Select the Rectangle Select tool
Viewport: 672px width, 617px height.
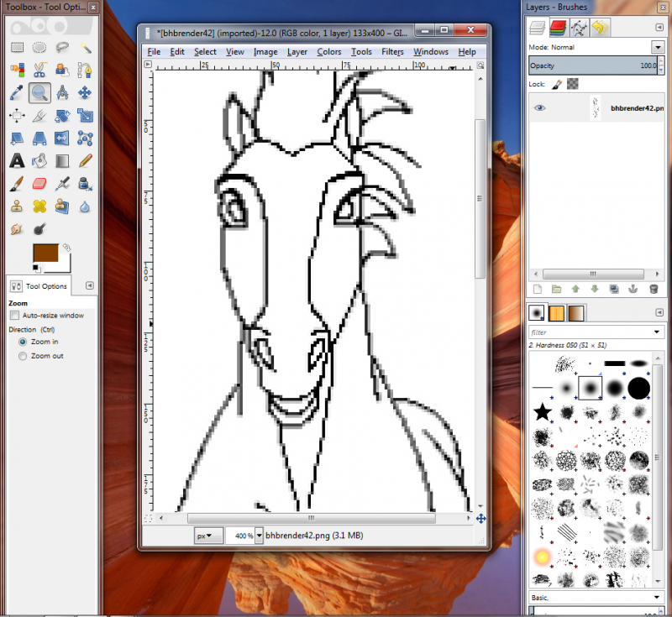pyautogui.click(x=17, y=48)
